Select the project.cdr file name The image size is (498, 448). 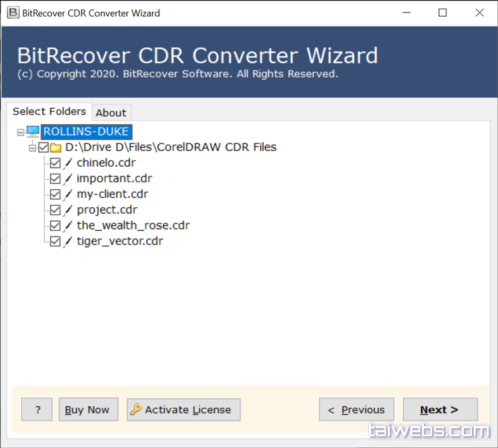(107, 210)
